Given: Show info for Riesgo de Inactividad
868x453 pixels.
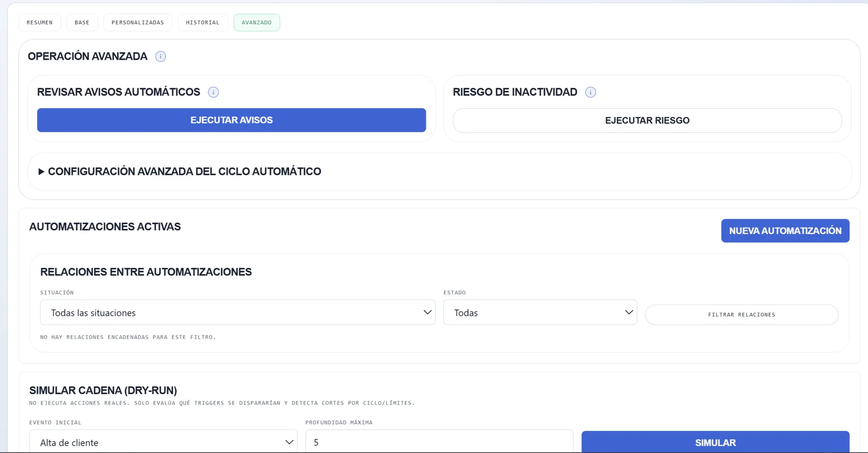Looking at the screenshot, I should (590, 92).
